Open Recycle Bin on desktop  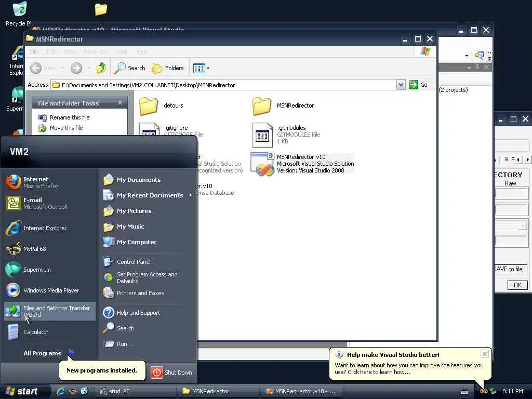click(19, 14)
